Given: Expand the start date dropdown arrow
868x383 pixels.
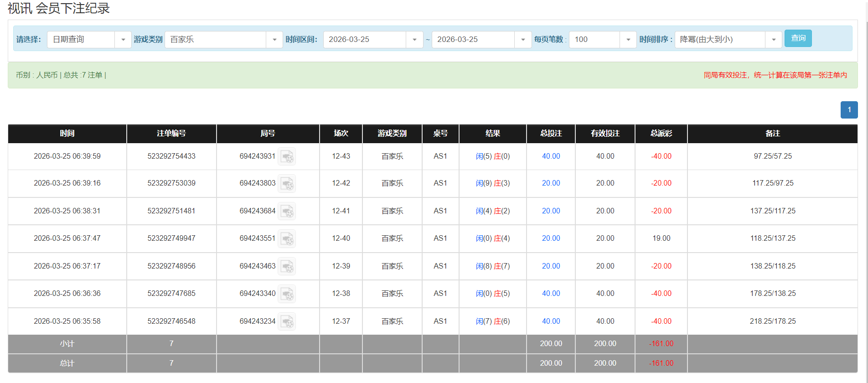Looking at the screenshot, I should coord(414,40).
